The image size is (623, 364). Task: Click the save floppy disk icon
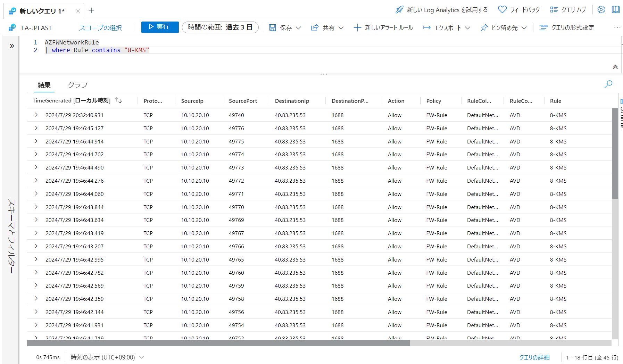(x=273, y=27)
